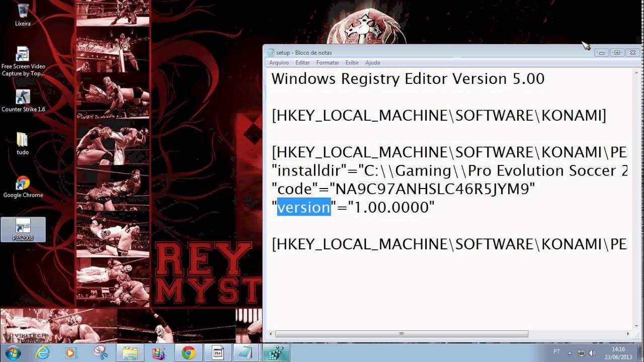Image resolution: width=644 pixels, height=362 pixels.
Task: Maximize the Notepad window
Action: coord(617,52)
